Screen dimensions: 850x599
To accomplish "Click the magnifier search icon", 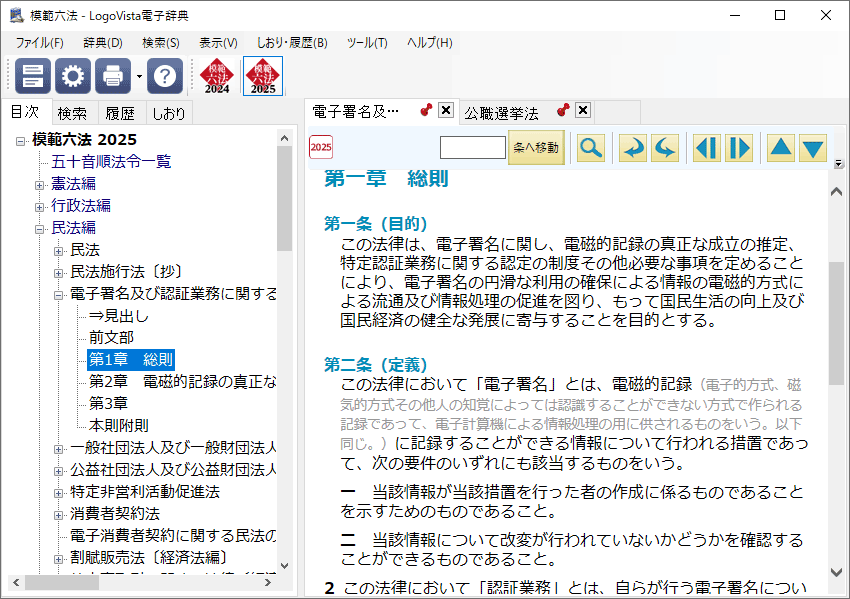I will (x=590, y=147).
